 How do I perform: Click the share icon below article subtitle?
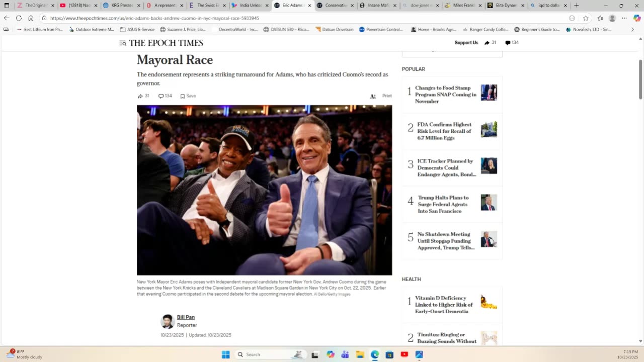click(x=140, y=96)
